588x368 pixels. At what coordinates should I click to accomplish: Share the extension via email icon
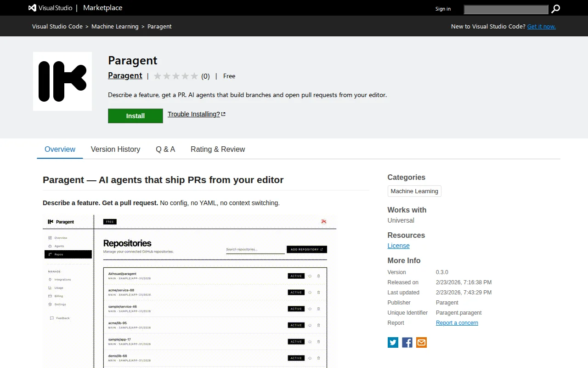point(421,342)
